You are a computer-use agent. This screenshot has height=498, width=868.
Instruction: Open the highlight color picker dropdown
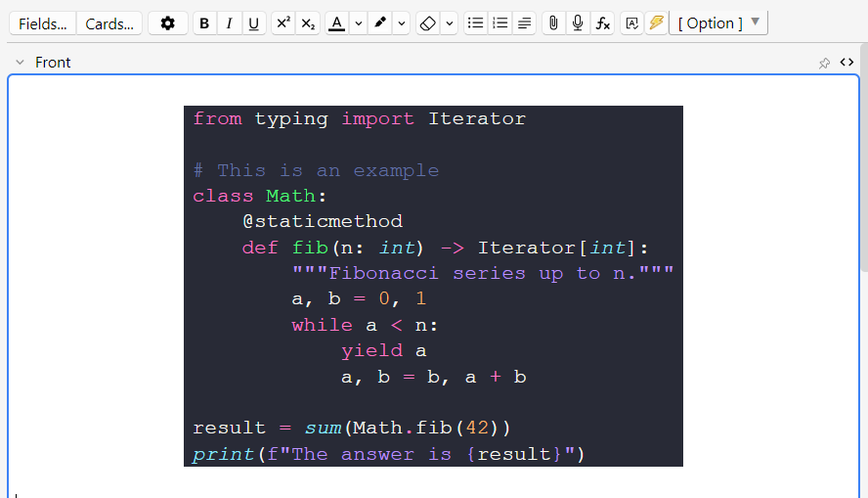pyautogui.click(x=402, y=23)
